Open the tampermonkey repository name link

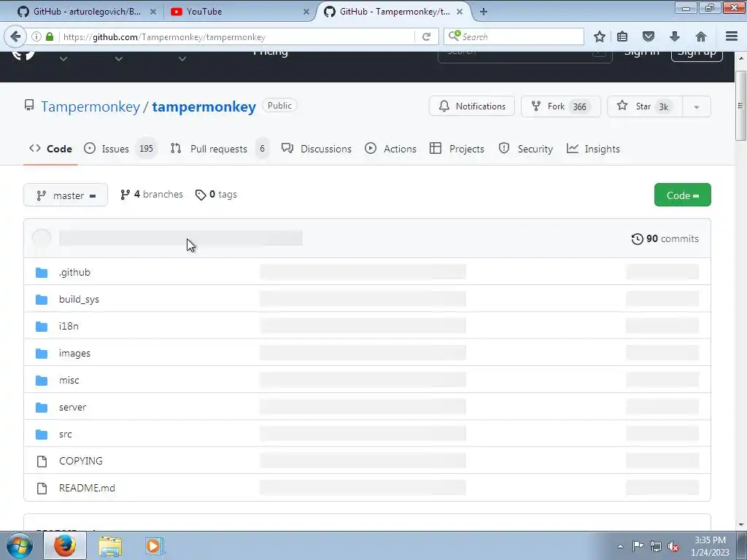pyautogui.click(x=204, y=106)
